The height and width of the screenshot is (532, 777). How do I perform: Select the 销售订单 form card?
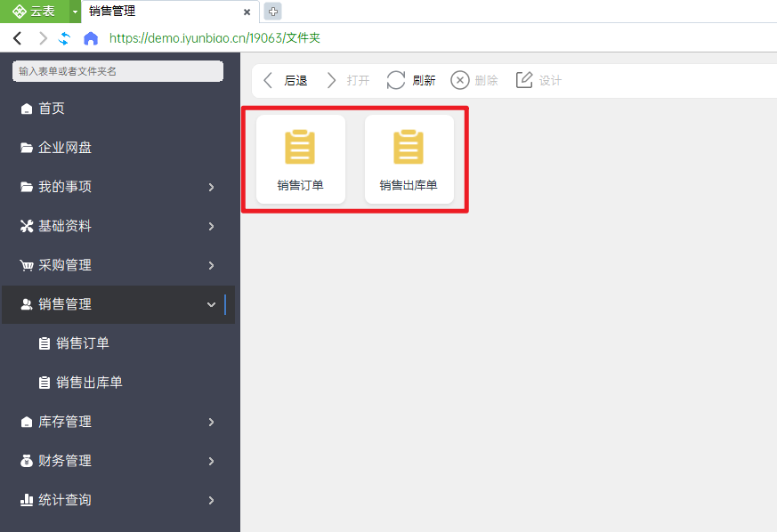tap(300, 159)
